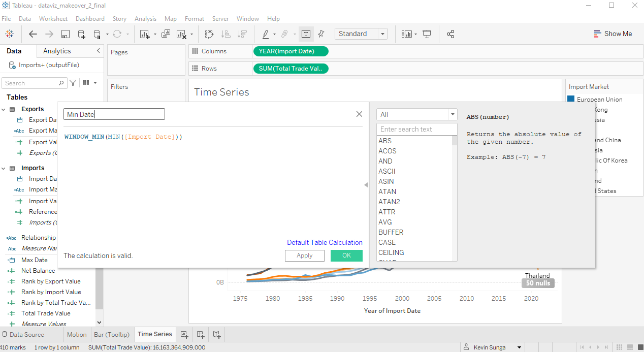Click the New Data Source icon
This screenshot has width=644, height=352.
(x=81, y=34)
